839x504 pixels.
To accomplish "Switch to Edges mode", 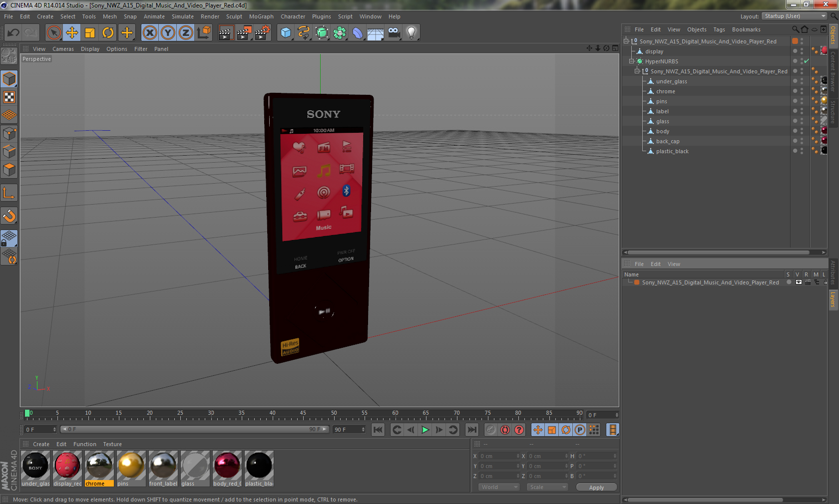I will 9,151.
